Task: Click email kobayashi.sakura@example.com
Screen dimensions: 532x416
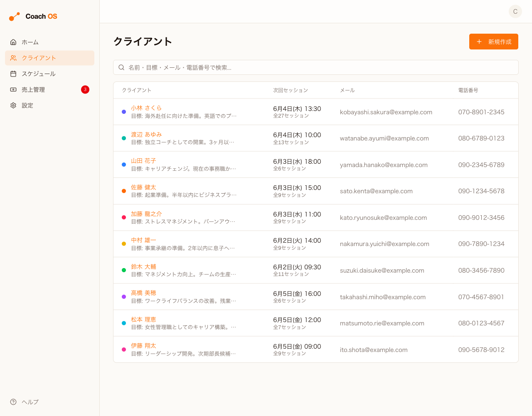Action: click(386, 112)
